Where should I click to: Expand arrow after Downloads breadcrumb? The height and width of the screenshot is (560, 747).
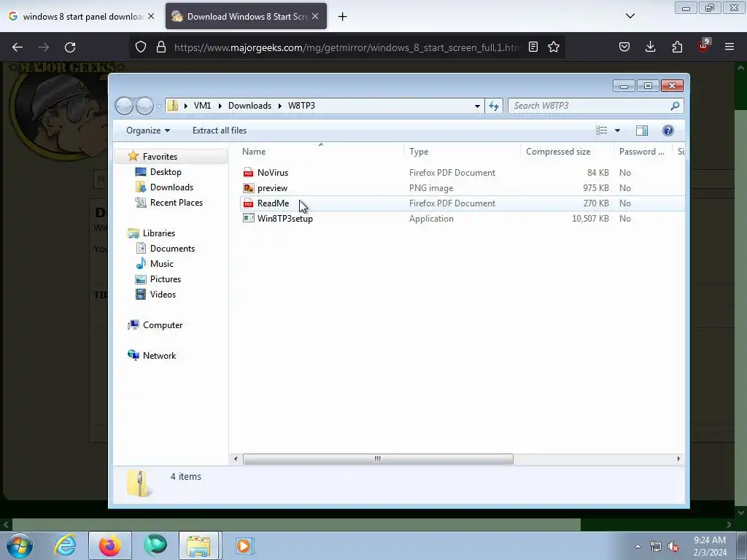coord(280,106)
